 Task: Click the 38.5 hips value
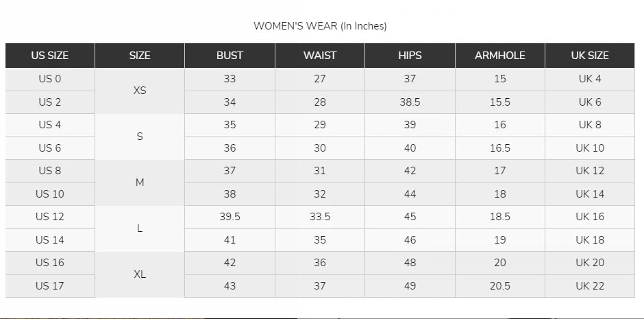[x=410, y=102]
